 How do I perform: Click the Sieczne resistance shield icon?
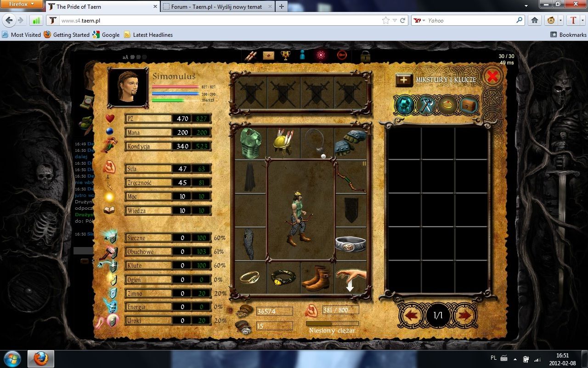click(x=110, y=237)
